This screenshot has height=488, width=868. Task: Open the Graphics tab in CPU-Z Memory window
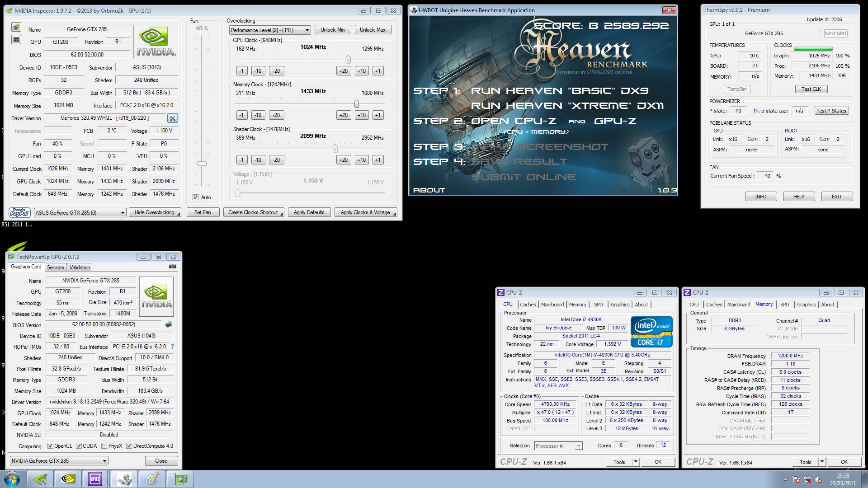tap(807, 305)
